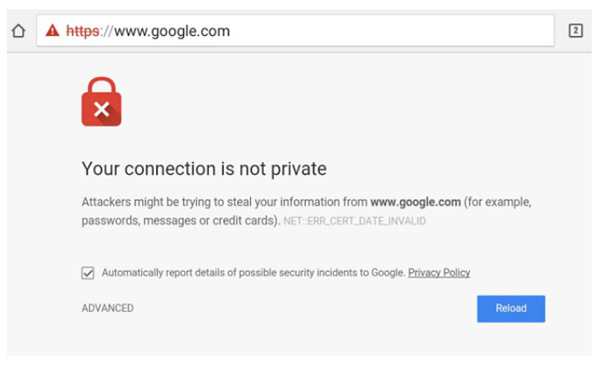Screen dimensions: 602x371
Task: Open the Privacy Policy link
Action: pos(439,273)
